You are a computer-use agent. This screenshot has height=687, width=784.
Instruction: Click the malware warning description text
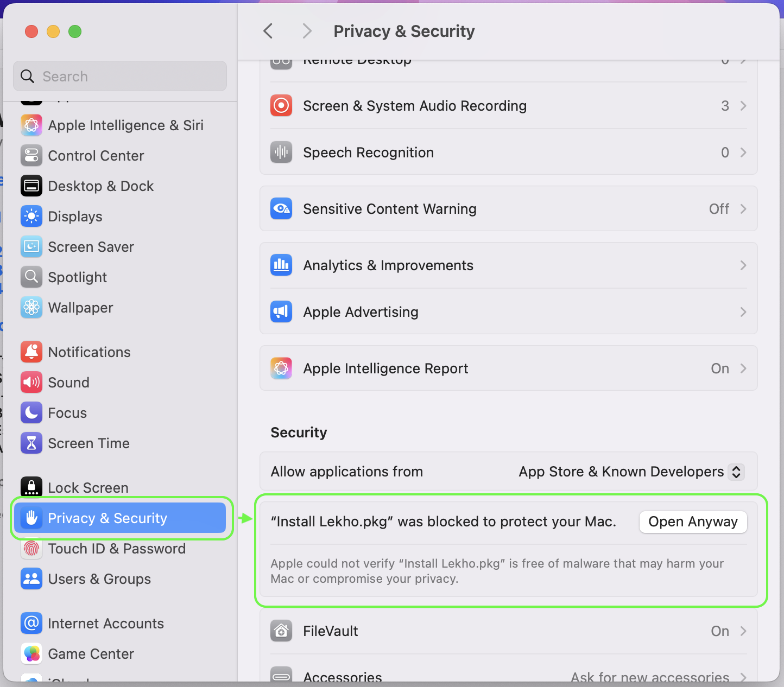497,571
